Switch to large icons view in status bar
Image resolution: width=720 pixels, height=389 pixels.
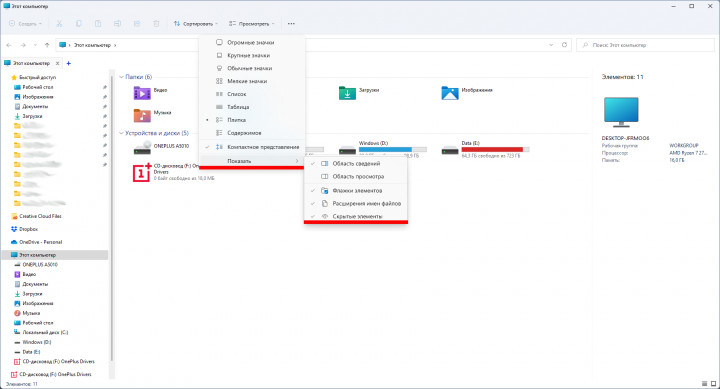tap(714, 383)
